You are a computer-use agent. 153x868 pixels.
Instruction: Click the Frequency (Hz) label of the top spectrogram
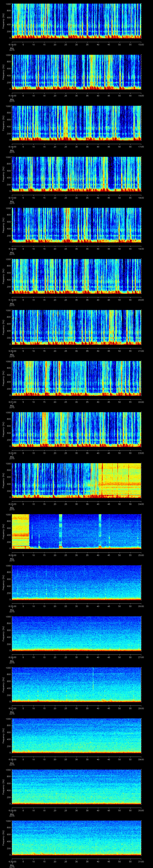pyautogui.click(x=4, y=21)
